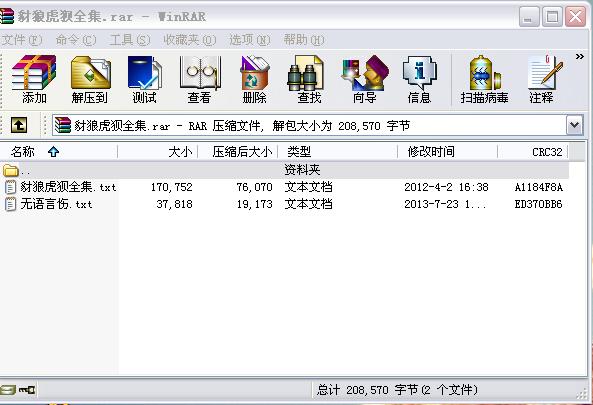
Task: Click the icon of 无语言伤.txt
Action: tap(10, 204)
